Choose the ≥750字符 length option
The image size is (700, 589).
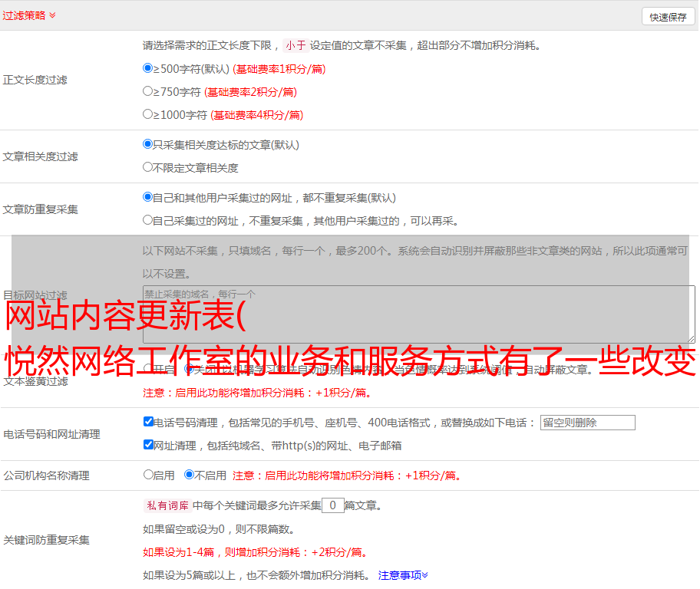tap(147, 91)
